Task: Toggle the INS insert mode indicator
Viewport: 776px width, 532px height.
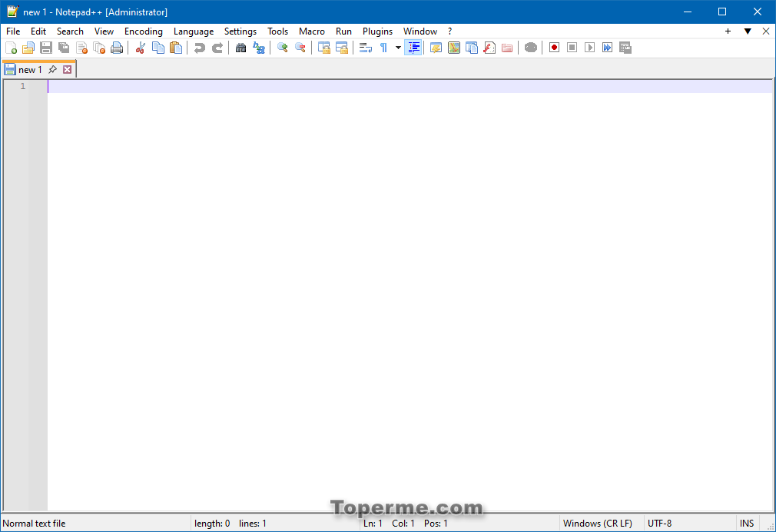Action: tap(747, 523)
